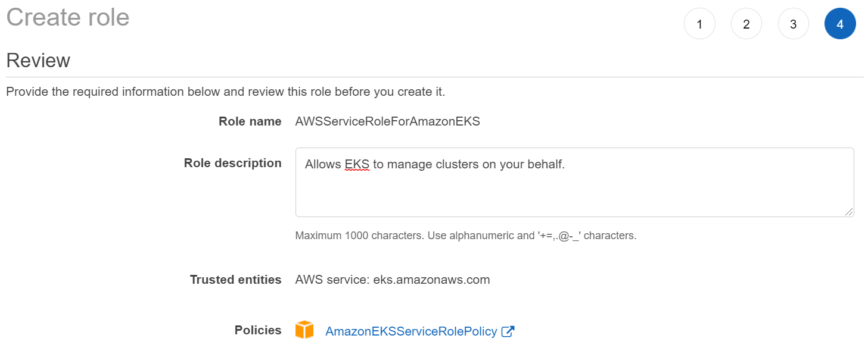The width and height of the screenshot is (868, 351).
Task: Focus the Role description text area
Action: [574, 190]
